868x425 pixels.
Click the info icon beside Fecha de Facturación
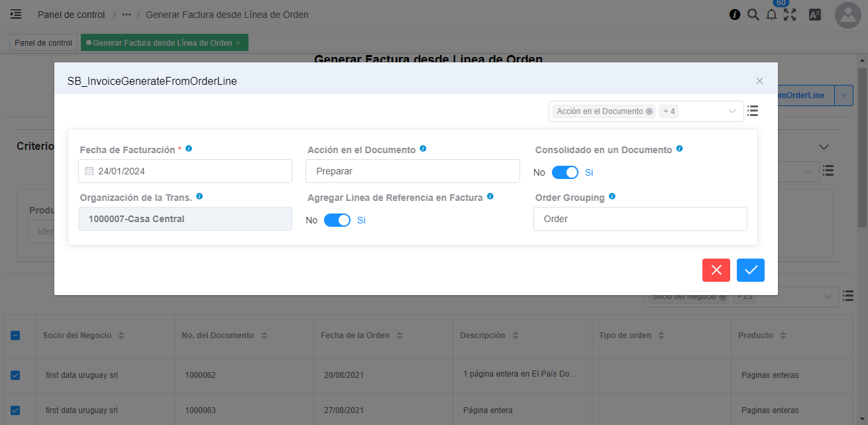click(189, 149)
